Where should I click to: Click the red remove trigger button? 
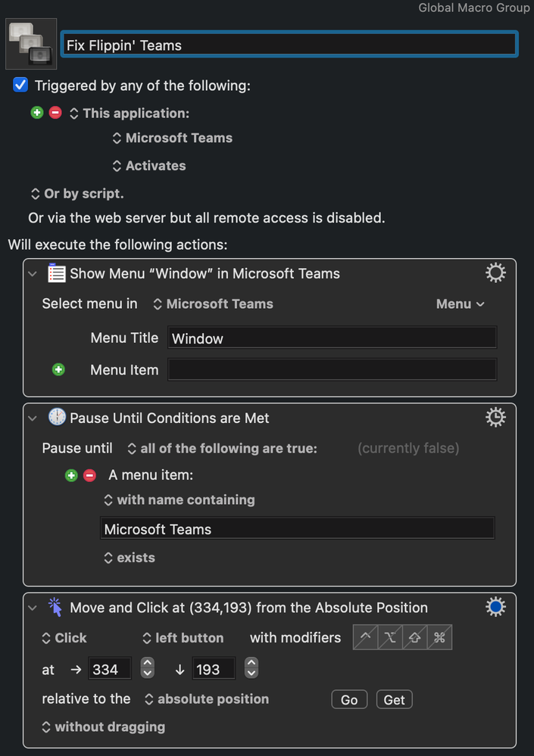(55, 113)
